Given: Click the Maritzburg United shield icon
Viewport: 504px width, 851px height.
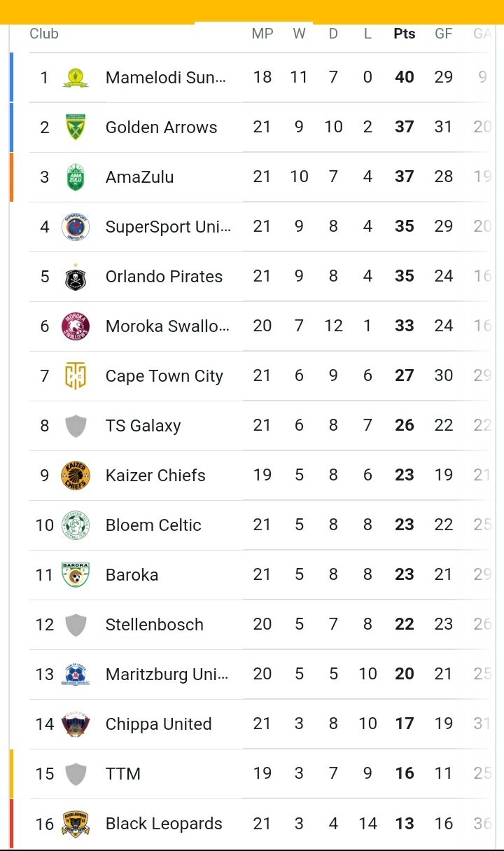Looking at the screenshot, I should point(76,674).
